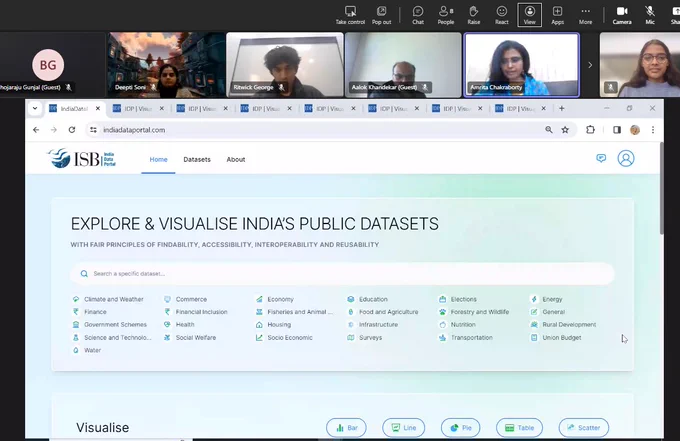Image resolution: width=680 pixels, height=441 pixels.
Task: Select the Commerce category
Action: click(x=186, y=299)
